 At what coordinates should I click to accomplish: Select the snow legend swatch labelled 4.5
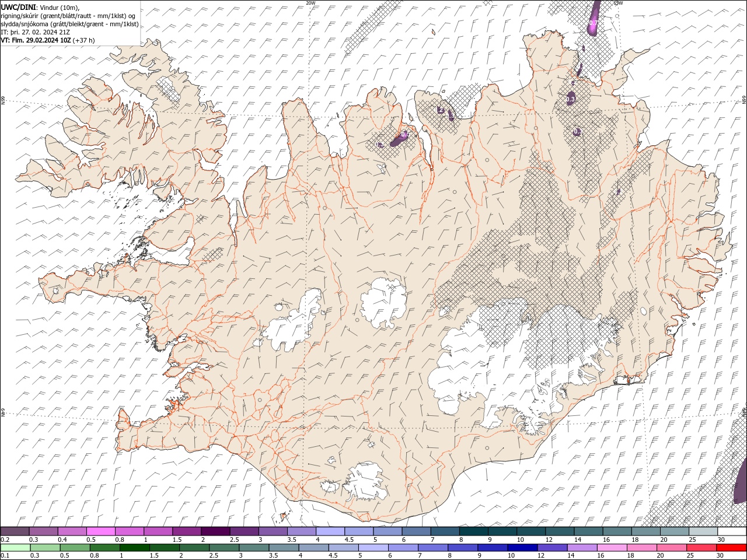tap(359, 531)
